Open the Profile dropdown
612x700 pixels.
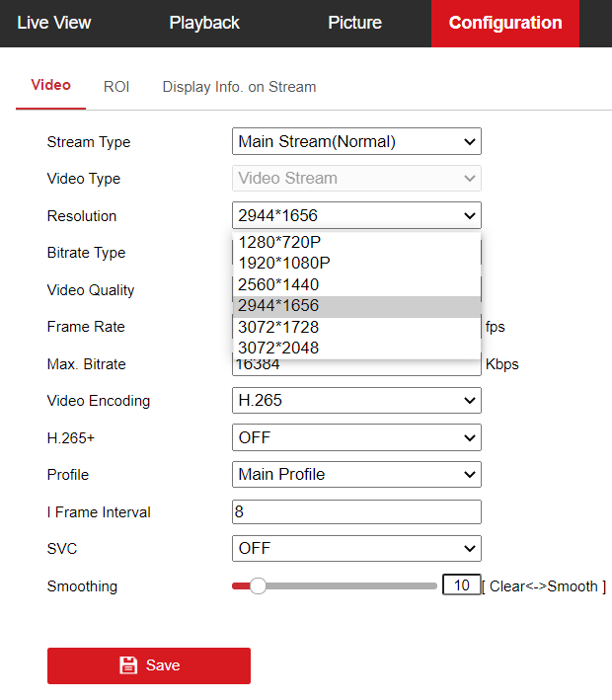coord(356,475)
